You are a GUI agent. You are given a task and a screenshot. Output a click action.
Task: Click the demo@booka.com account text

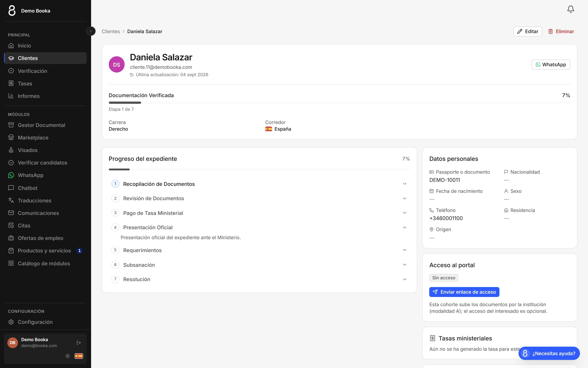coord(39,346)
